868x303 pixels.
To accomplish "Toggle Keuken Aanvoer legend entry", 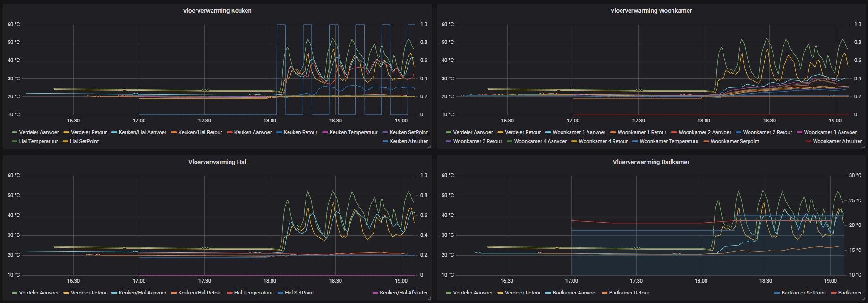I will [x=253, y=133].
